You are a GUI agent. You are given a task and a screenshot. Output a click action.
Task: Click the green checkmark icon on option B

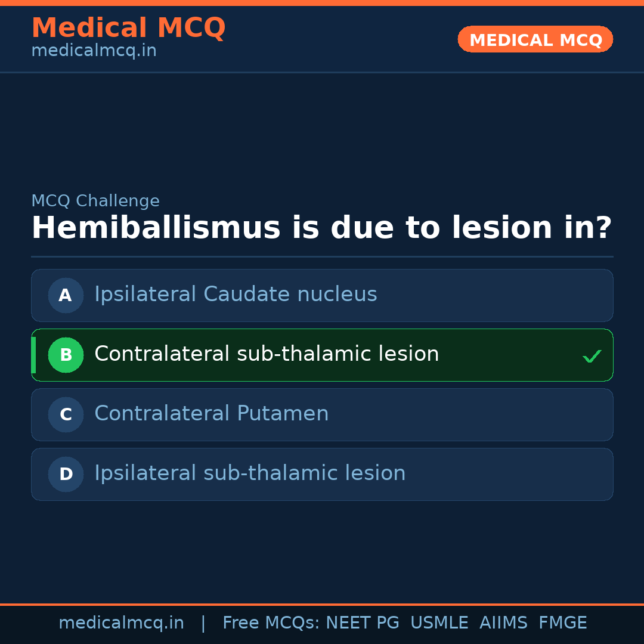tap(592, 356)
